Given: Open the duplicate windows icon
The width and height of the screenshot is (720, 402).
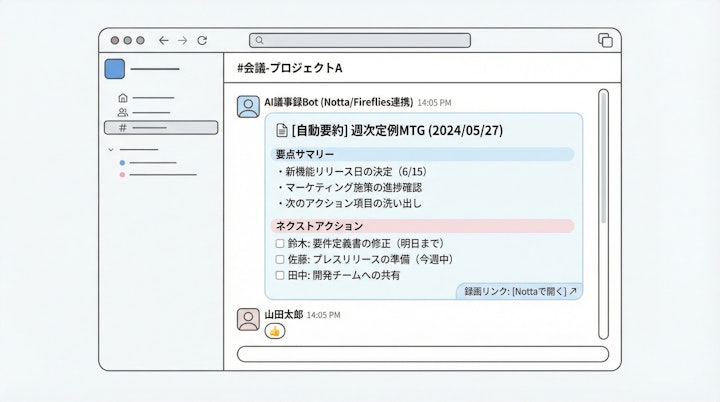Looking at the screenshot, I should coord(605,40).
